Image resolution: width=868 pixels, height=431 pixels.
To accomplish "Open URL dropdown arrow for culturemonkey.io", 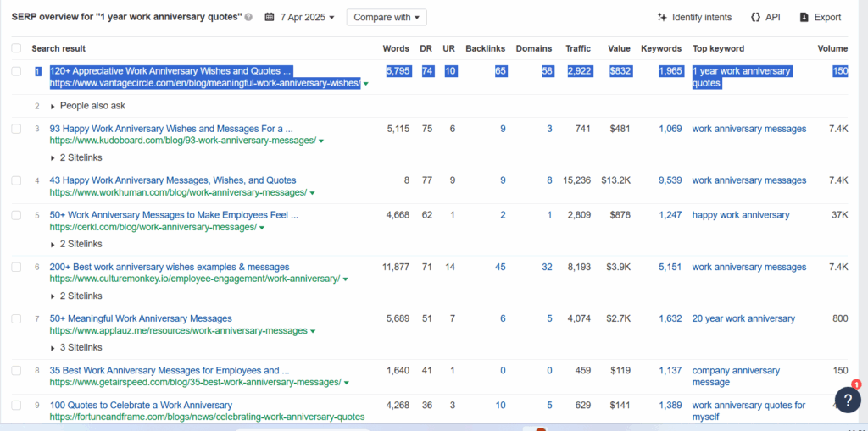I will point(346,279).
